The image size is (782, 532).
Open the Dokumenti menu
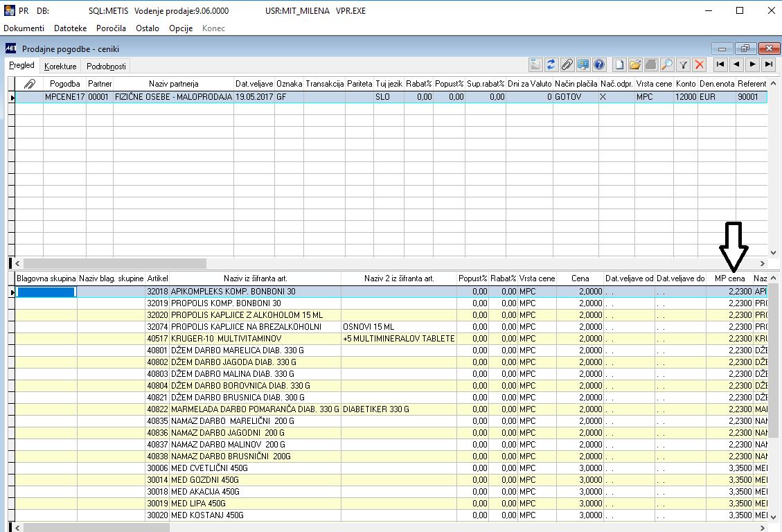[24, 28]
